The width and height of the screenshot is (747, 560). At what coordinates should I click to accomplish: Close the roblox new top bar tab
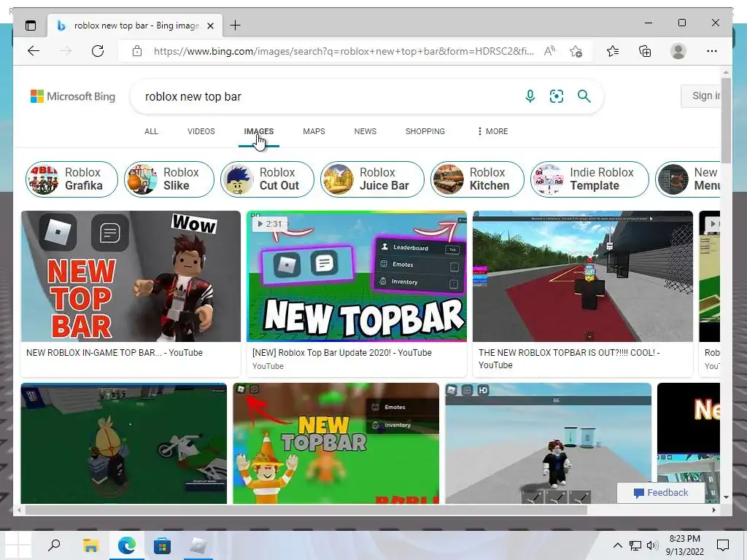pyautogui.click(x=210, y=26)
